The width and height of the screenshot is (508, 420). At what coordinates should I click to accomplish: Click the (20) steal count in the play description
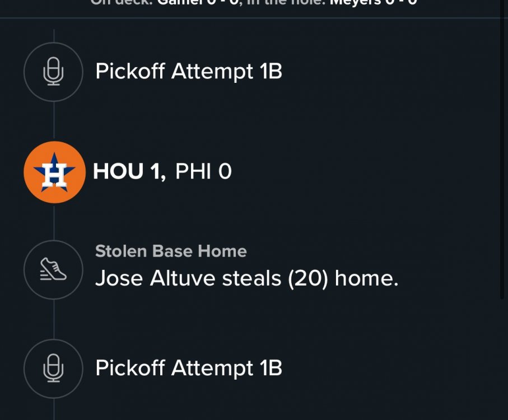click(307, 278)
